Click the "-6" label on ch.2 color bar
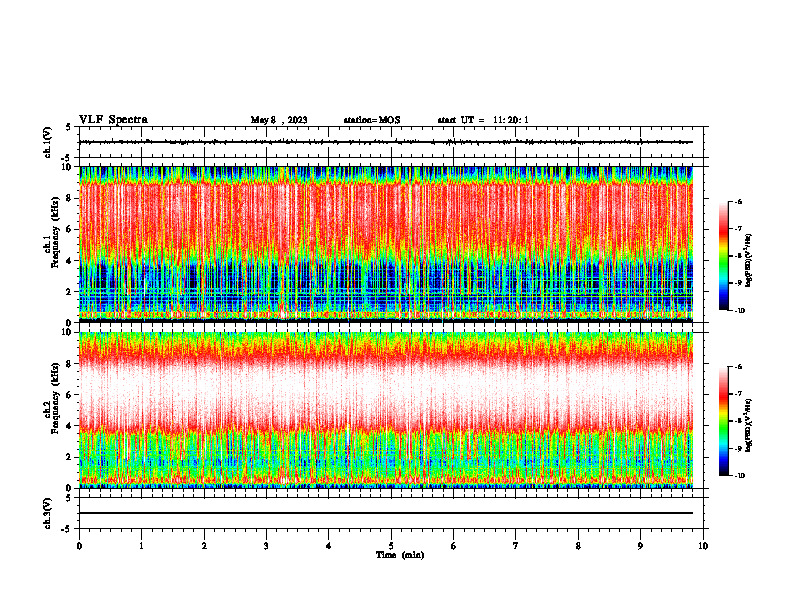792x612 pixels. pos(738,367)
